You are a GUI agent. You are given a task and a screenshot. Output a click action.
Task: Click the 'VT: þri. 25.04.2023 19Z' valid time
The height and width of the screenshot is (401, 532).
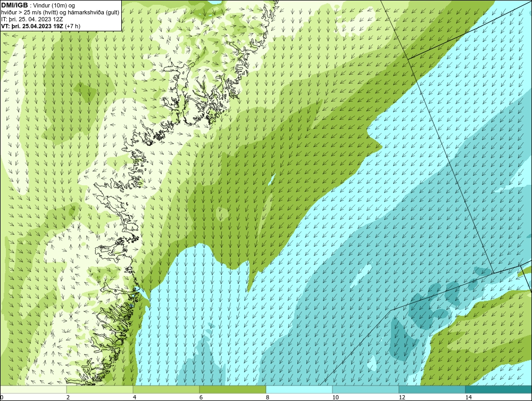(32, 26)
